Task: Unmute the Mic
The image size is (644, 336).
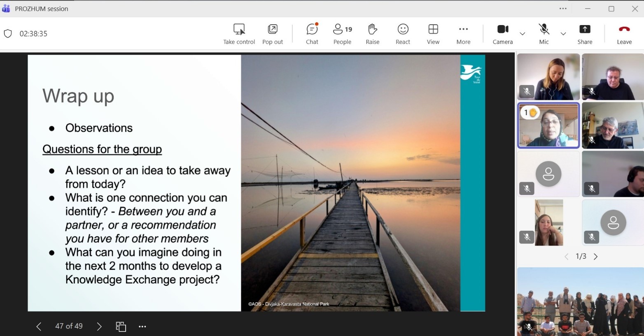Action: click(544, 34)
